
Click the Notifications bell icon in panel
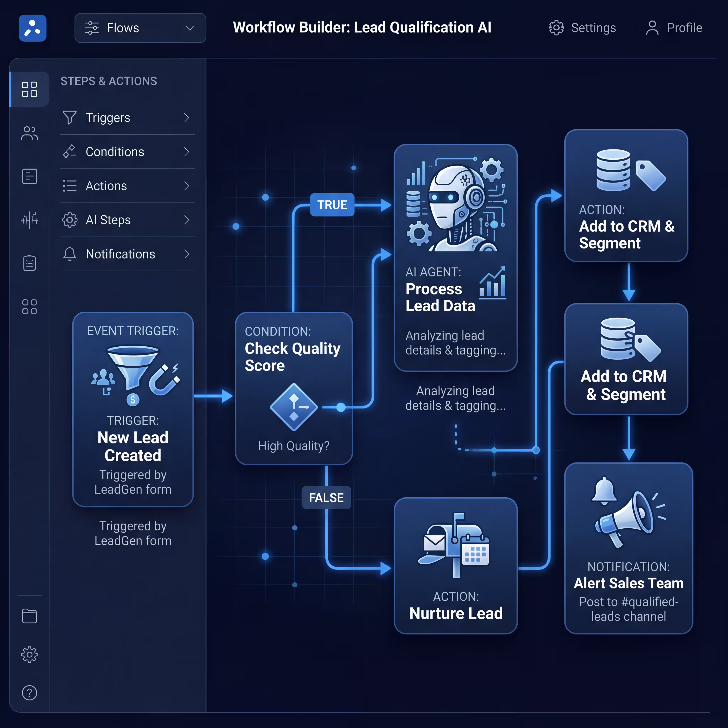69,254
